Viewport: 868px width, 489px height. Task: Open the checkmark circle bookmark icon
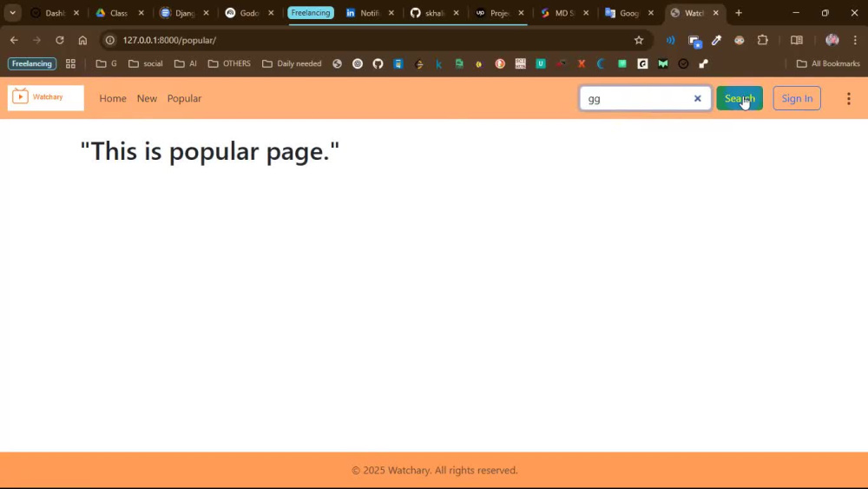point(683,63)
